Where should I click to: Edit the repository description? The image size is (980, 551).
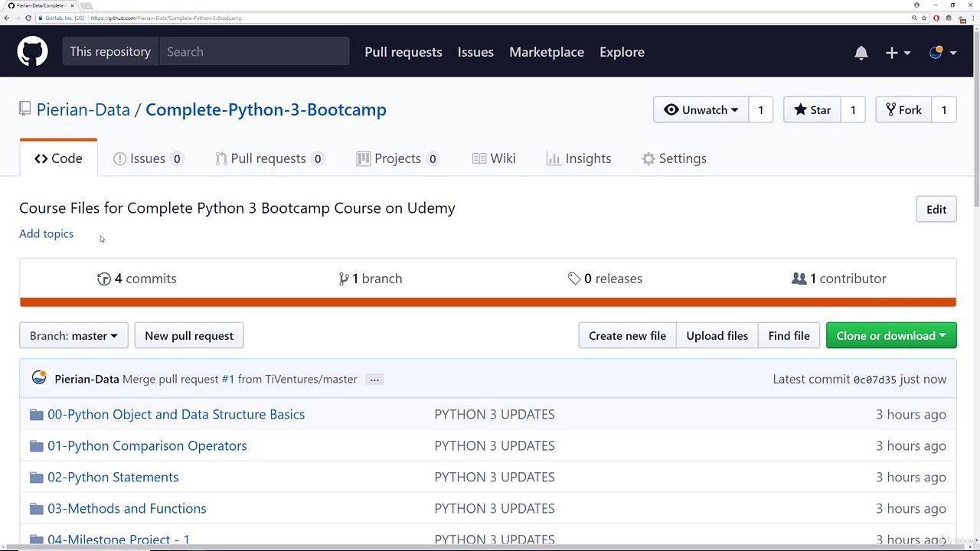point(936,210)
